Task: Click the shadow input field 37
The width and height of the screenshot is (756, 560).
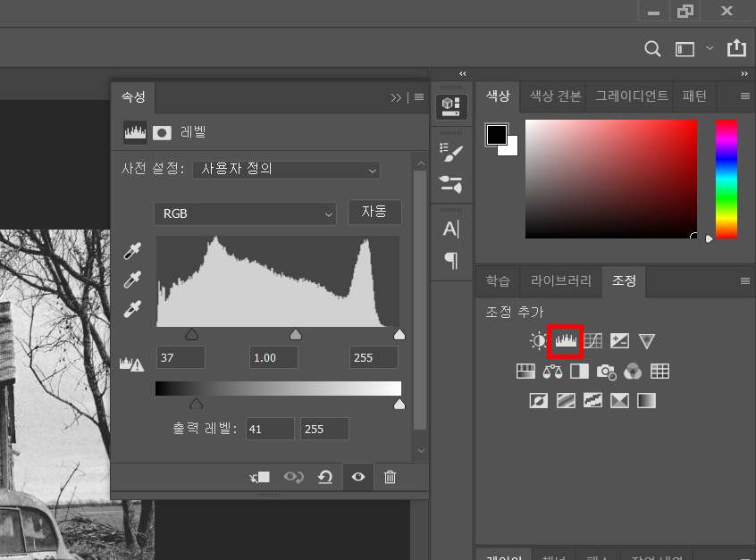Action: pyautogui.click(x=181, y=357)
